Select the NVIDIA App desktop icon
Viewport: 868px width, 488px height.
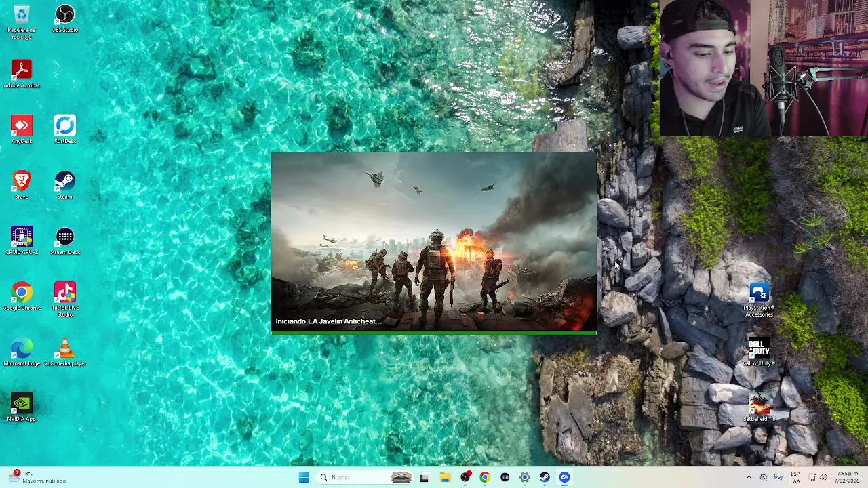22,407
